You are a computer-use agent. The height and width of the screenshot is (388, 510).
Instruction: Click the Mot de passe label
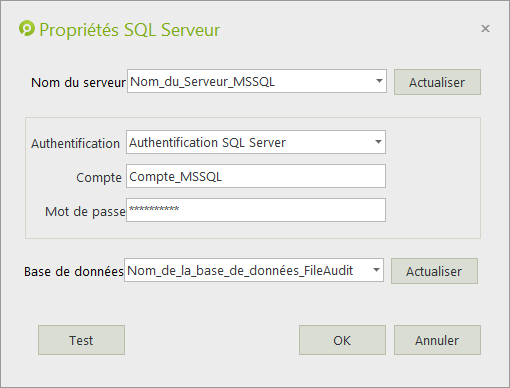point(85,211)
